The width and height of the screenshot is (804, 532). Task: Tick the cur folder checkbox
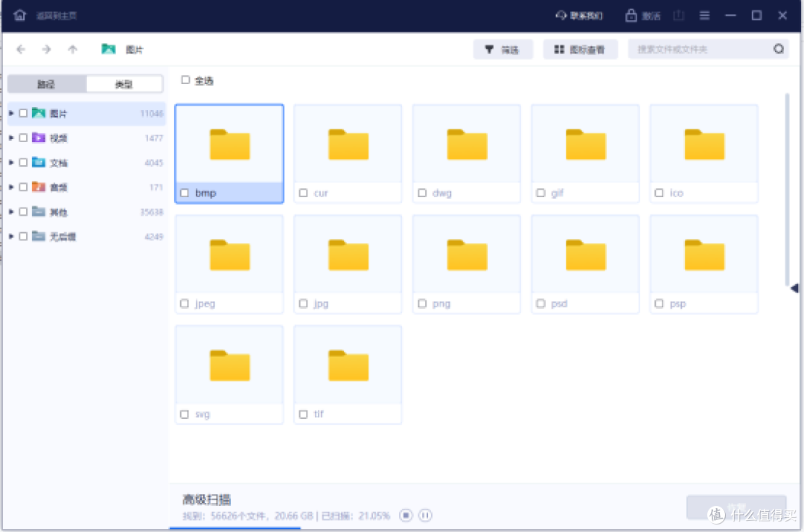click(304, 193)
